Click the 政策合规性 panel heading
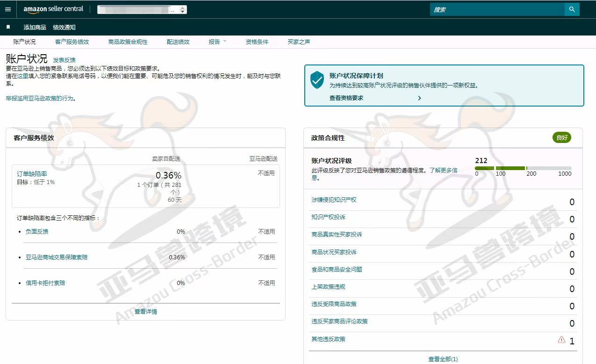 (x=328, y=138)
